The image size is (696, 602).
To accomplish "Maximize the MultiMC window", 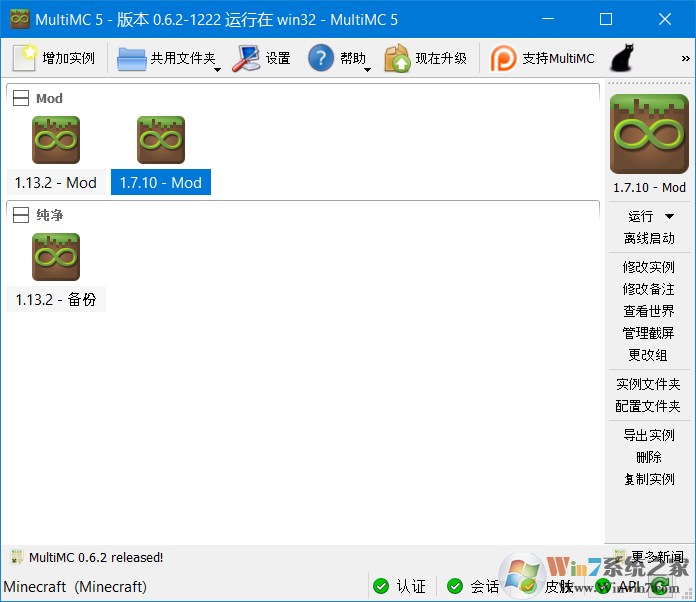I will click(x=606, y=19).
